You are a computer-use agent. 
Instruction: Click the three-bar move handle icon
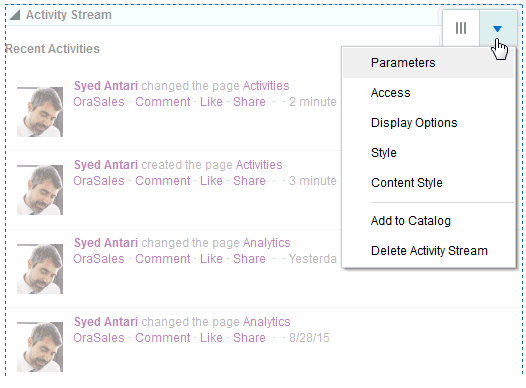(x=461, y=28)
